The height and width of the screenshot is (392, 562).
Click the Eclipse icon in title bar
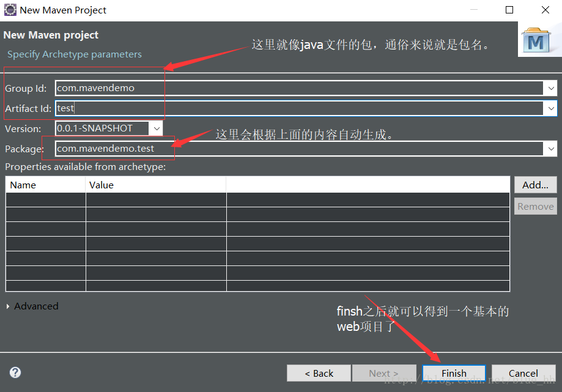pos(10,10)
